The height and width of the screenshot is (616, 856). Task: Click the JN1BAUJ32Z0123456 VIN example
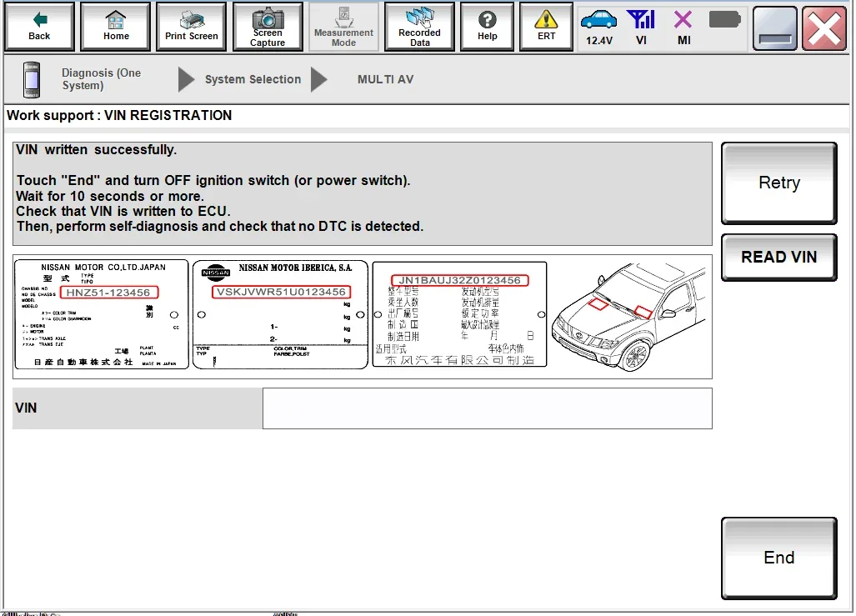click(459, 280)
